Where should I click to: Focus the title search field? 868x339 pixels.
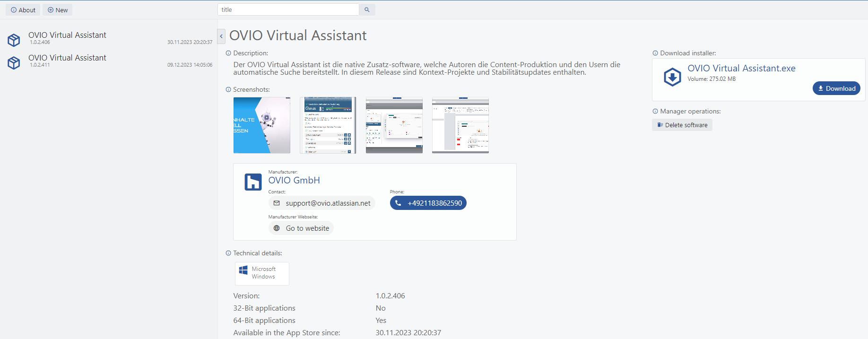pos(288,9)
